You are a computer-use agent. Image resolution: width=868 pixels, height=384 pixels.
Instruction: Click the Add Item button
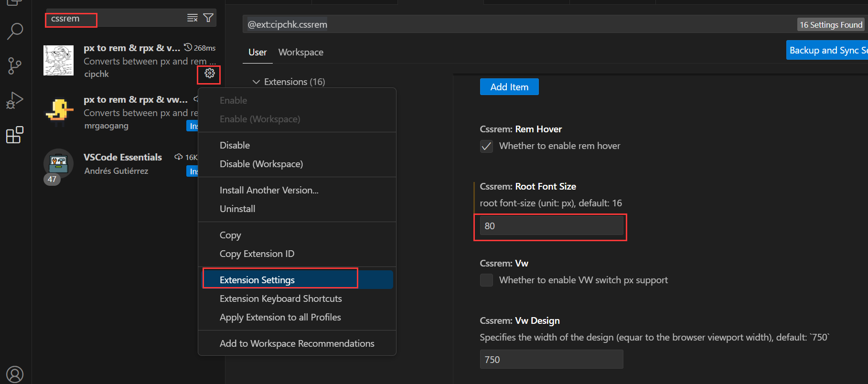coord(509,87)
